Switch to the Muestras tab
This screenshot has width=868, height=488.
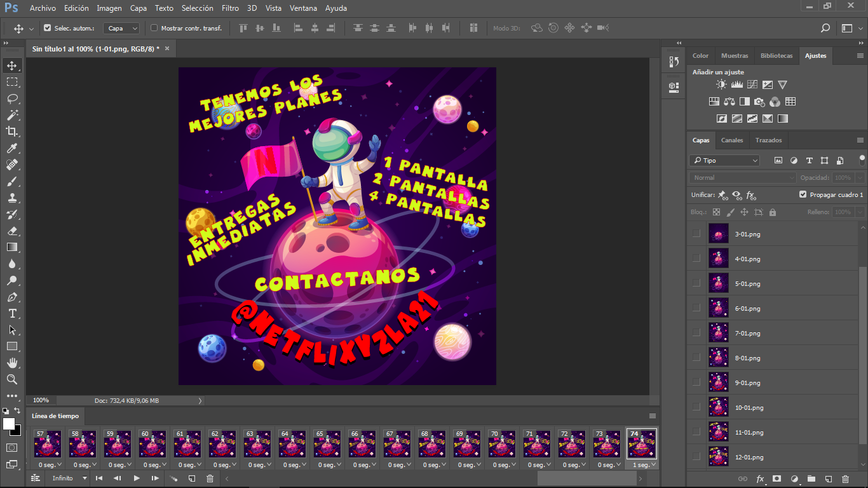click(735, 55)
